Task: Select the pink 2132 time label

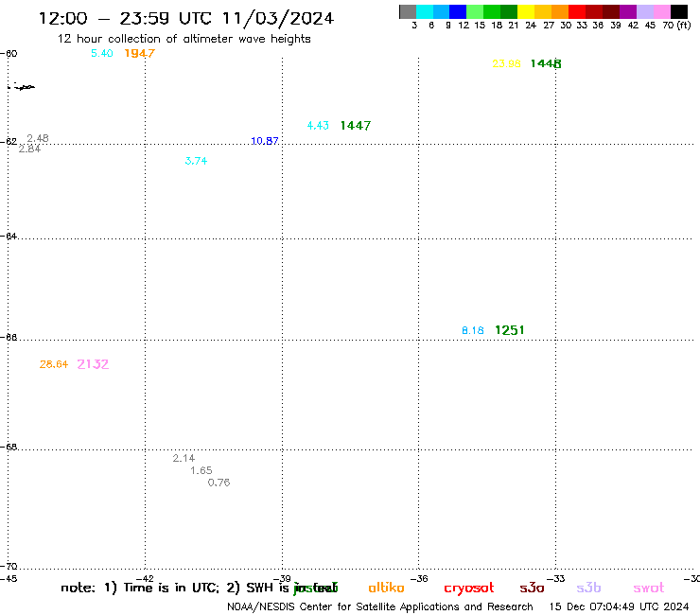Action: pyautogui.click(x=93, y=364)
